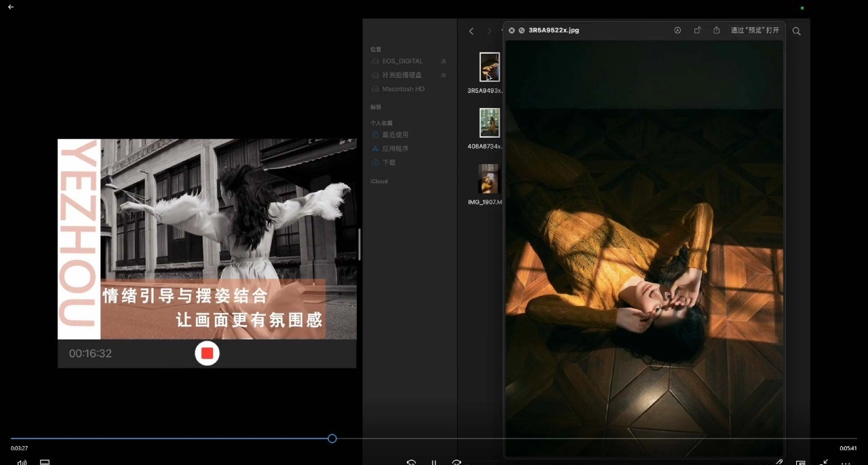Open 最近使用 in Finder sidebar
This screenshot has height=465, width=868.
point(395,135)
